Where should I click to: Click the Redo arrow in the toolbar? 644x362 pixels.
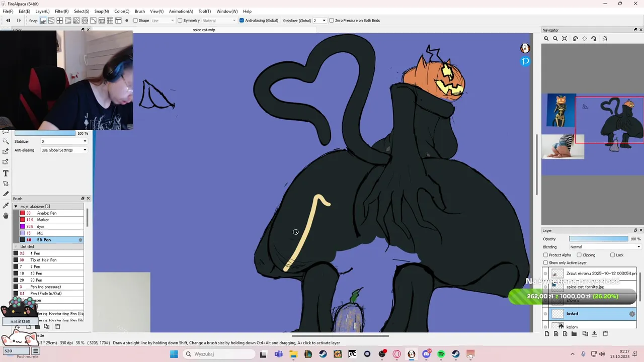pyautogui.click(x=19, y=21)
